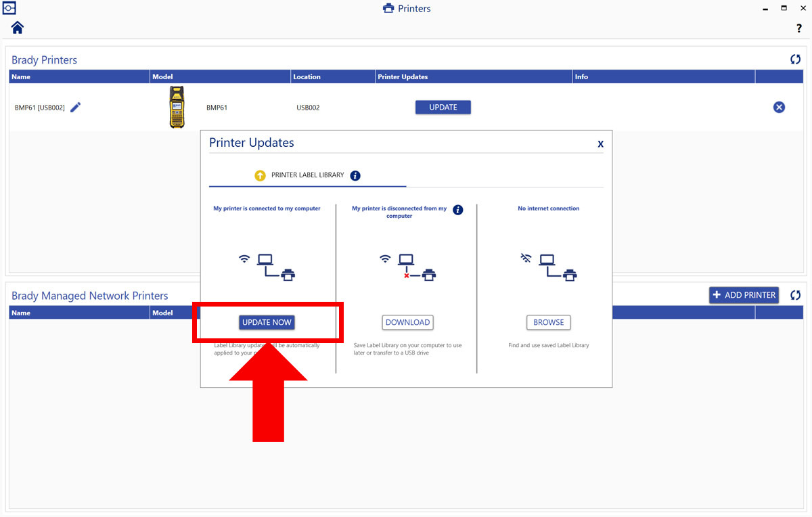Click Update for the BMP61 printer
Screen dimensions: 812x517
pos(443,107)
